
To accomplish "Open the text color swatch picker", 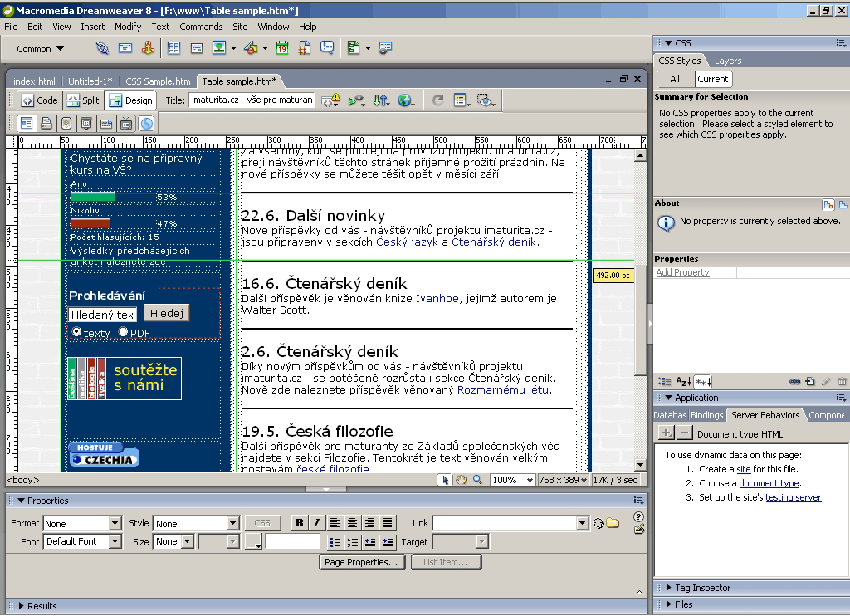I will point(254,542).
